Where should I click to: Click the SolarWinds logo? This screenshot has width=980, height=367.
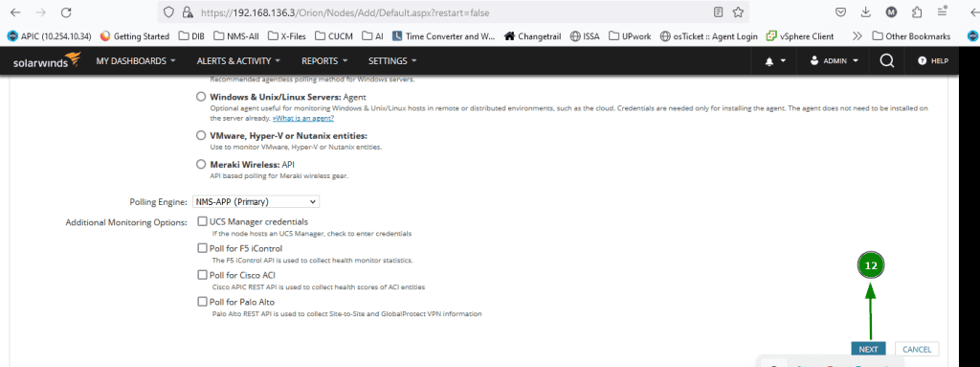(x=47, y=60)
